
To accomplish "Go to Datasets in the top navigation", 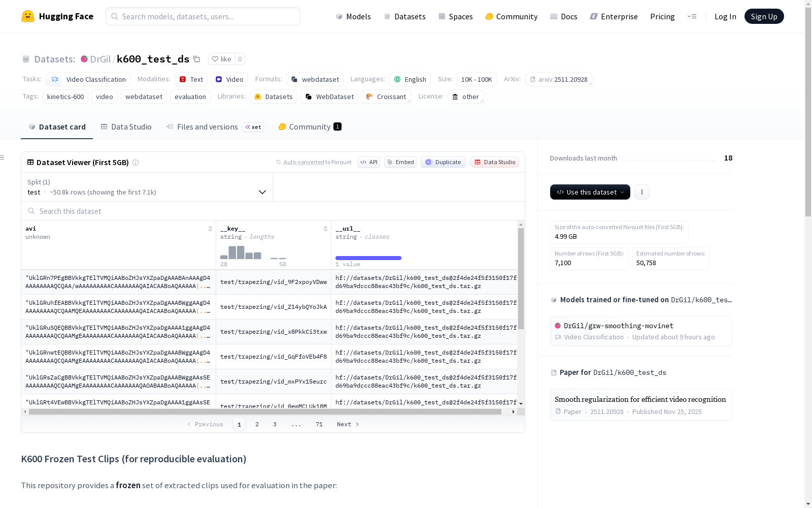I will 404,16.
